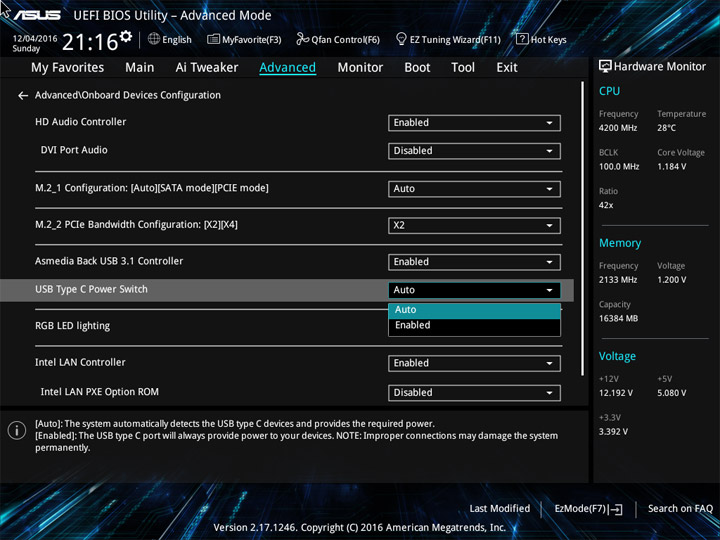Switch to Monitor tab

360,68
